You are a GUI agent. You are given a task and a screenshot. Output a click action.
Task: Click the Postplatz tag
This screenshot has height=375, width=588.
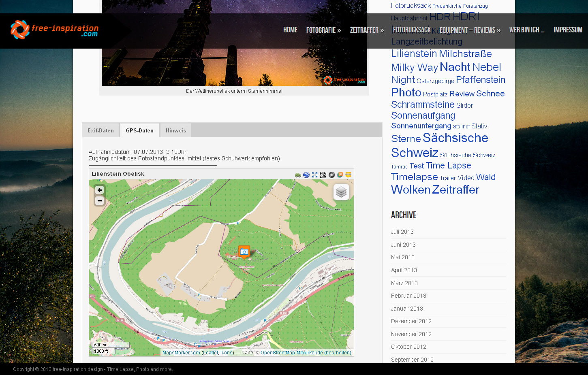[x=435, y=94]
